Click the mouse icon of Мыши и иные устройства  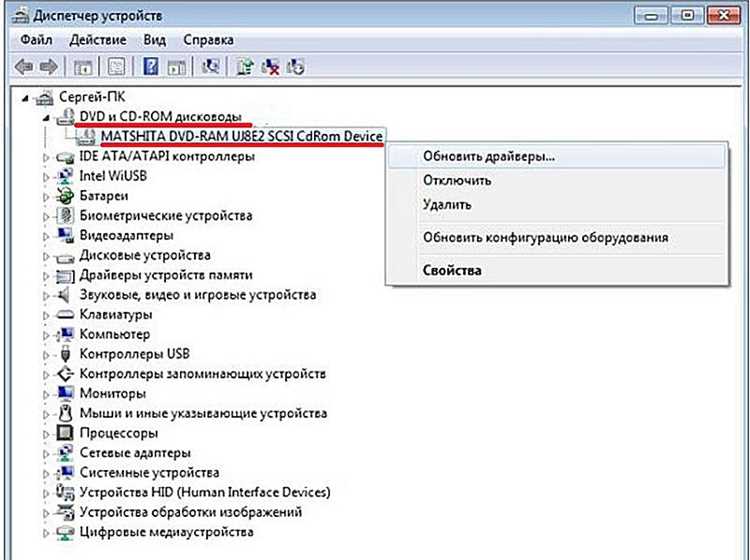tap(66, 414)
